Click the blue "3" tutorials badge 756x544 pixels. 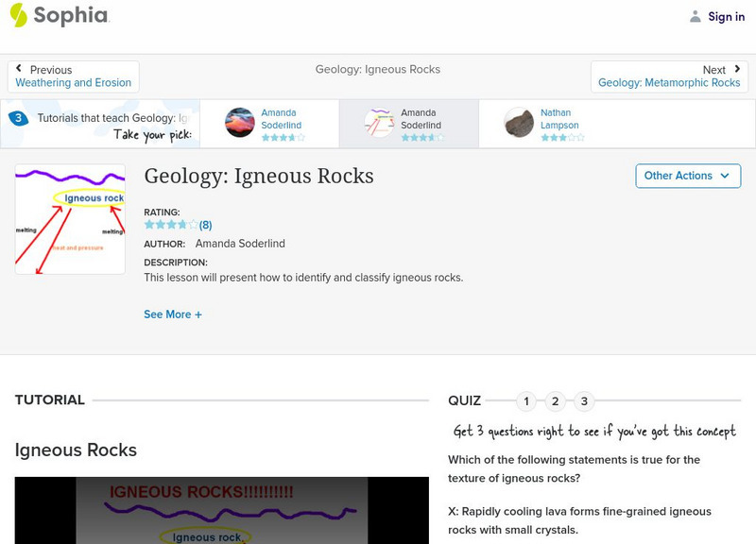pyautogui.click(x=17, y=117)
